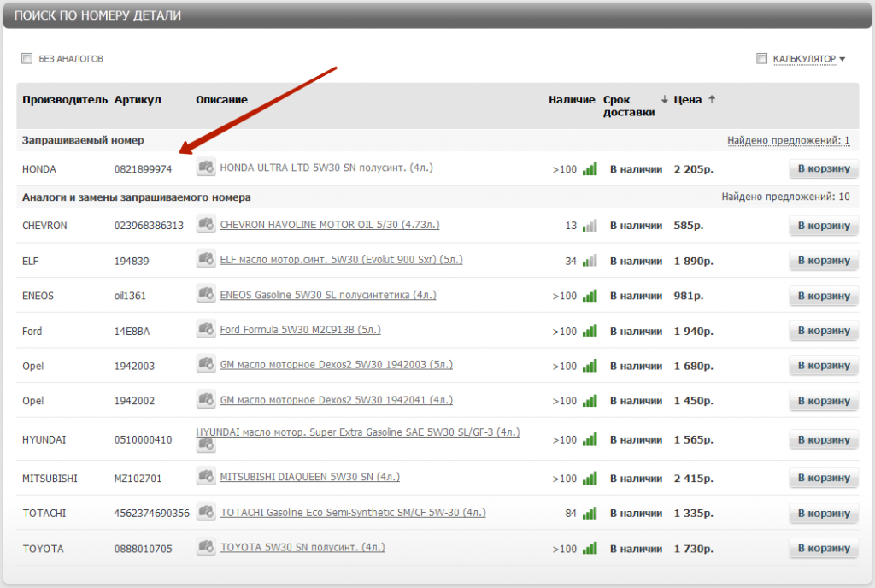Click stock level bars for HONDA row
Screen dimensions: 875x588
[590, 168]
